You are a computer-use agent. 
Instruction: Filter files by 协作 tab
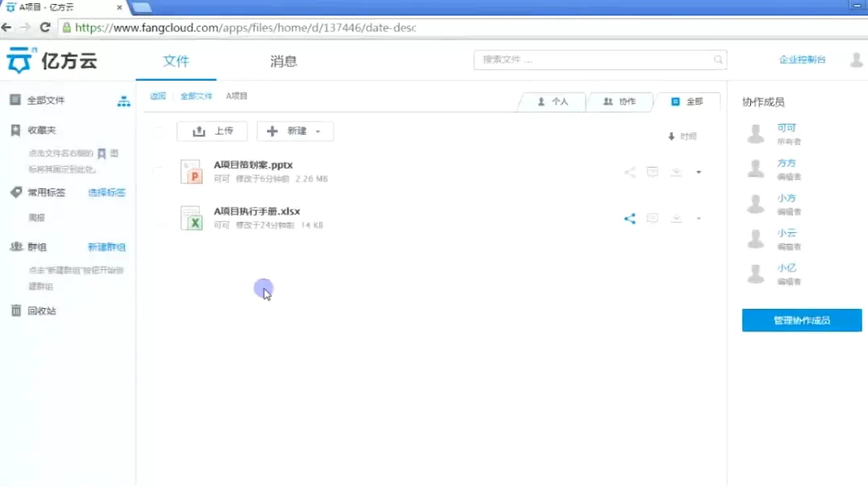[x=620, y=102]
